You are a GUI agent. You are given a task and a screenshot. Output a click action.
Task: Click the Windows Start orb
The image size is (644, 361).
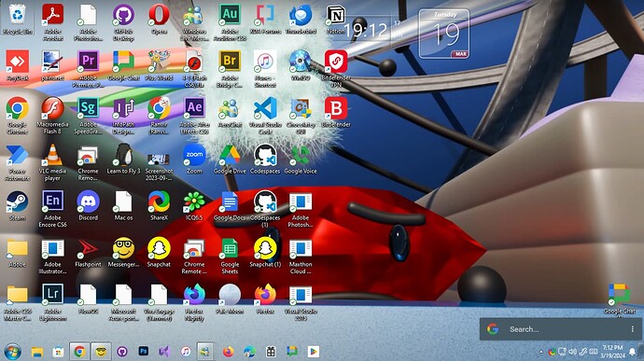13,352
